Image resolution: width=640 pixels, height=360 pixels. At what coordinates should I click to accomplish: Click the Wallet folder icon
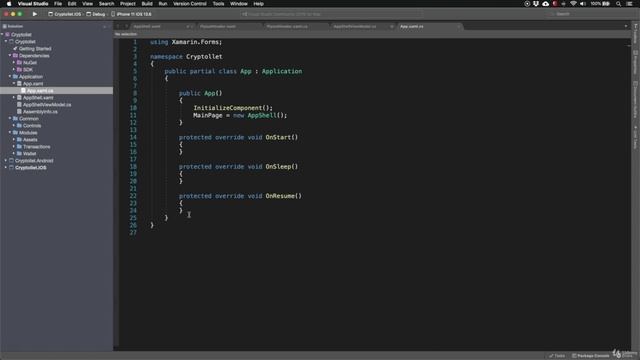click(19, 153)
